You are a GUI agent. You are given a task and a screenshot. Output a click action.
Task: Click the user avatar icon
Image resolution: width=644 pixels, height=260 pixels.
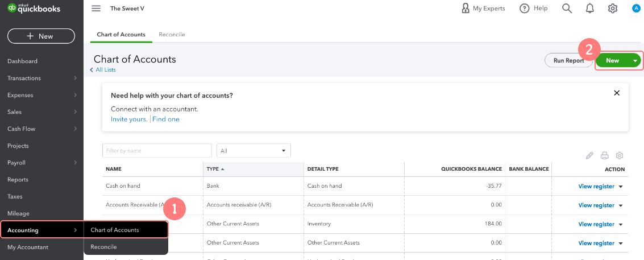636,9
